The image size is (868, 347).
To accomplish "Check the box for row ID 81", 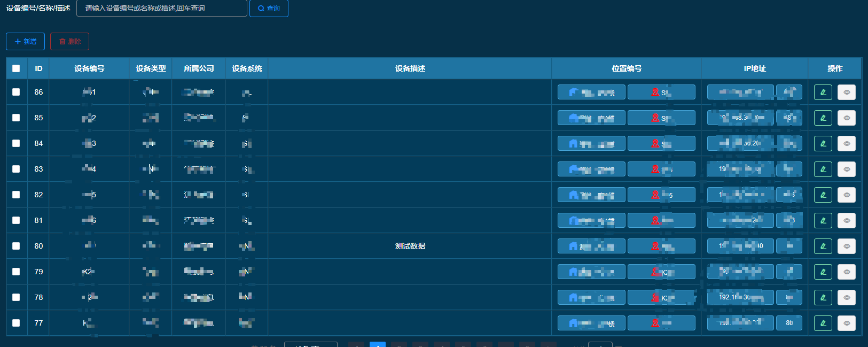I will point(16,220).
